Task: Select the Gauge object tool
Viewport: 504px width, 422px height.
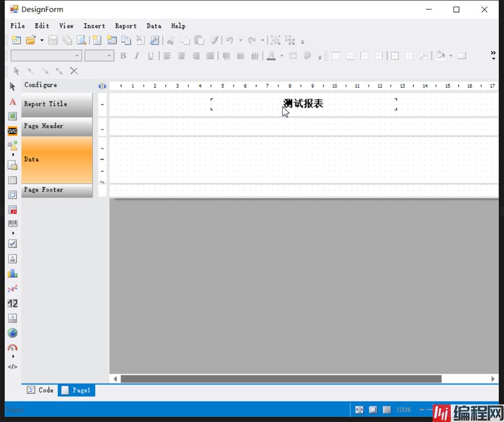Action: coord(13,347)
